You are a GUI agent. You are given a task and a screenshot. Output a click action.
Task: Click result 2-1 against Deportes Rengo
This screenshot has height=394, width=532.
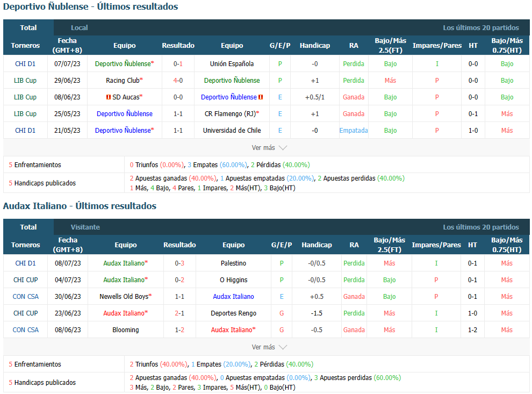[179, 313]
